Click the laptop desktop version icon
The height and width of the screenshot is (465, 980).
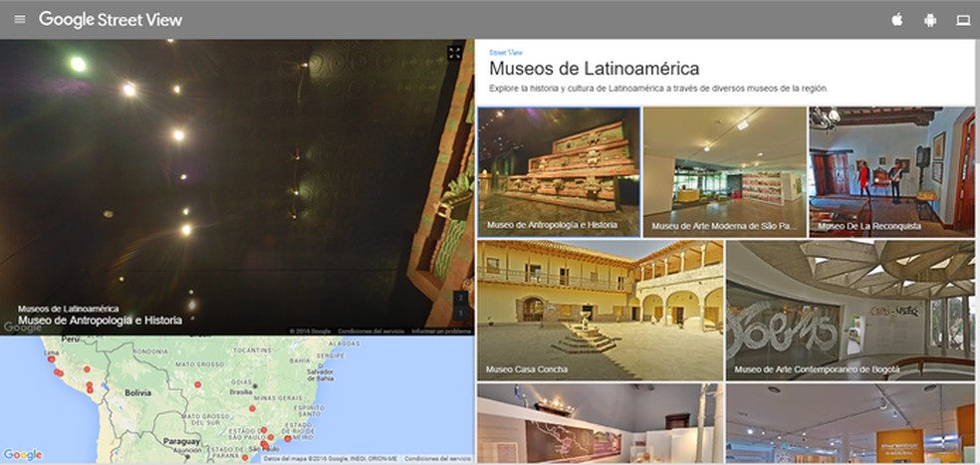[963, 20]
